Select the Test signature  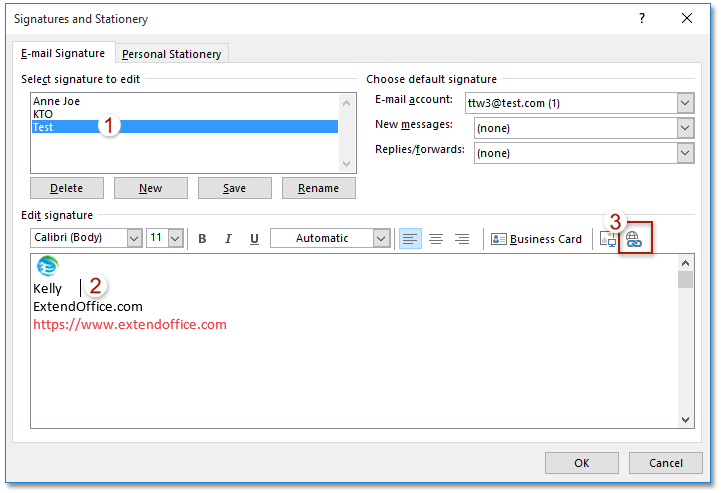click(x=185, y=127)
